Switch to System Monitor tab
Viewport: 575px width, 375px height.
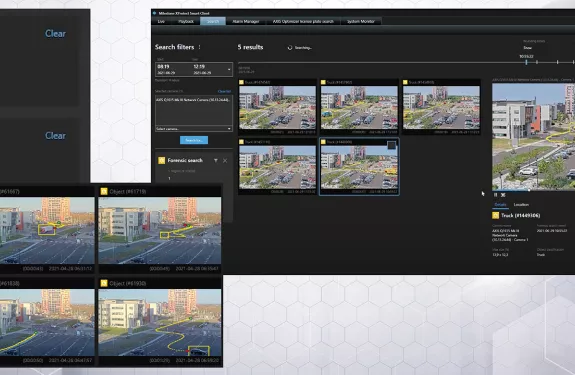361,21
